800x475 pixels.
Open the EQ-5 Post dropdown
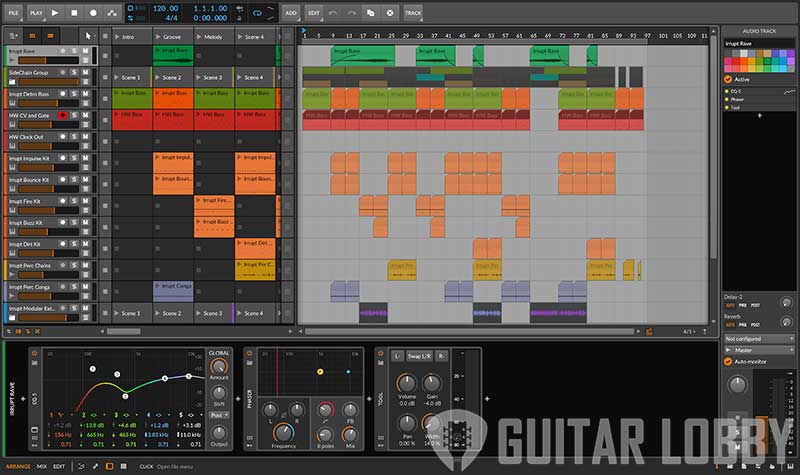(219, 415)
